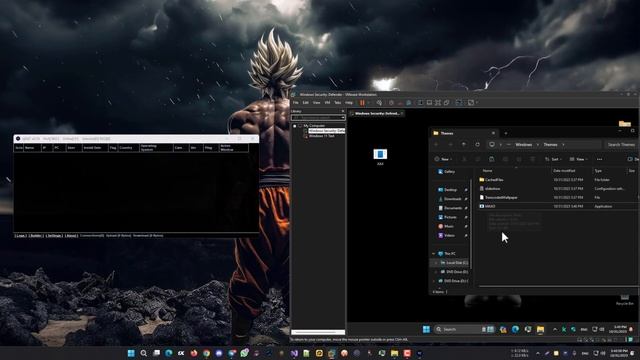Open the Help menu in VMware Workstation
This screenshot has height=360, width=640.
tap(349, 103)
